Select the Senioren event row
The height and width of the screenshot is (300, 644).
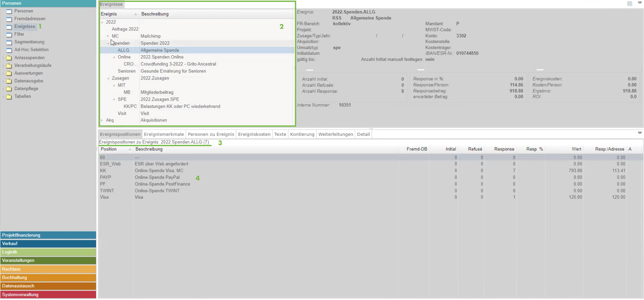(x=126, y=71)
